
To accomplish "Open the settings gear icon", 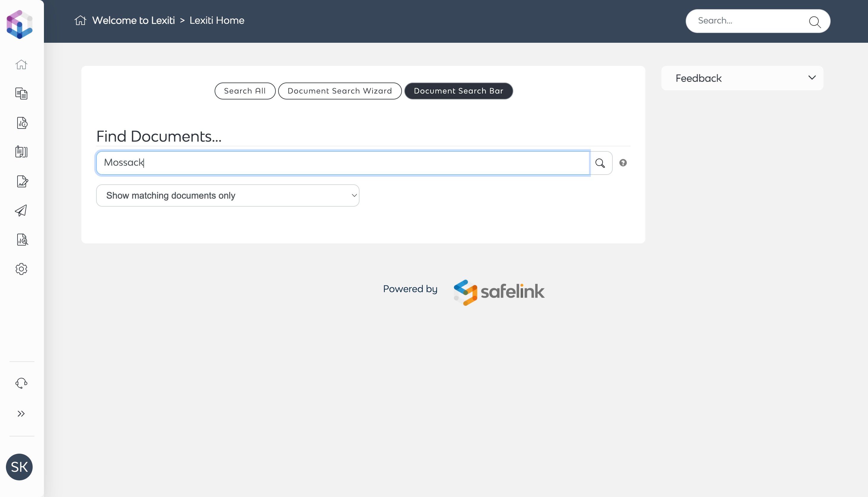I will pos(21,269).
